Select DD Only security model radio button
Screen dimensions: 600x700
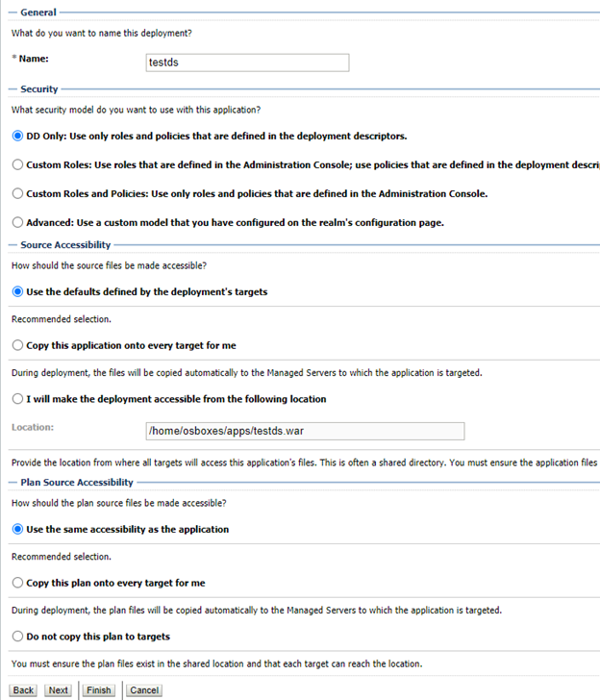click(x=17, y=136)
